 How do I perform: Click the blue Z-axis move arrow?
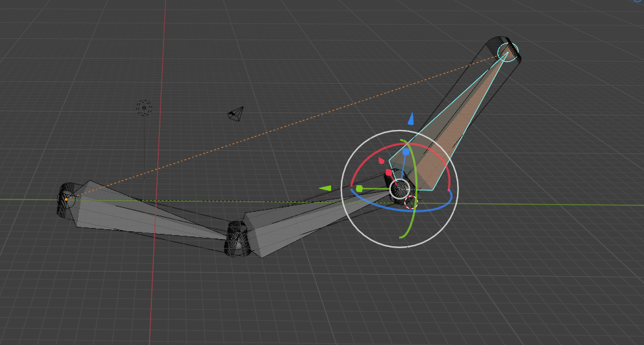410,119
